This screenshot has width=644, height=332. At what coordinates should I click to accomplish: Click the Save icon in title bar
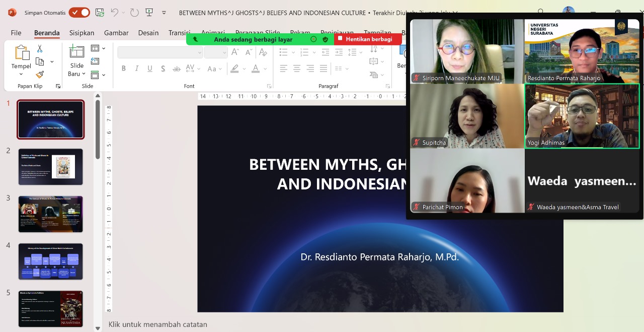tap(100, 13)
